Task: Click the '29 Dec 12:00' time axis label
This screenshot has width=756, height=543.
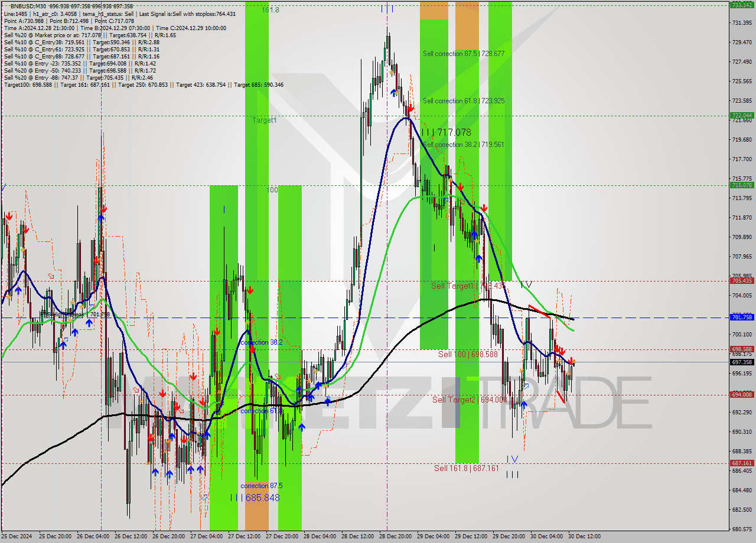Action: point(472,537)
